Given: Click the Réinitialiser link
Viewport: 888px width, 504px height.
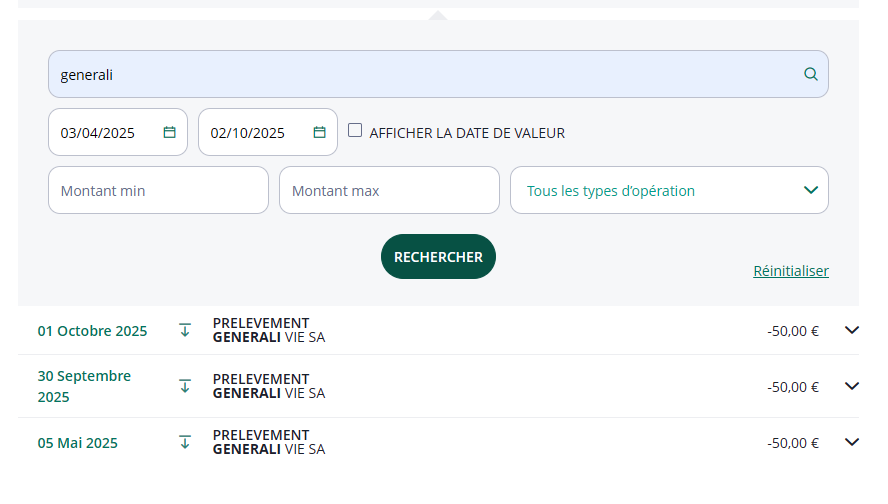Looking at the screenshot, I should pyautogui.click(x=790, y=271).
